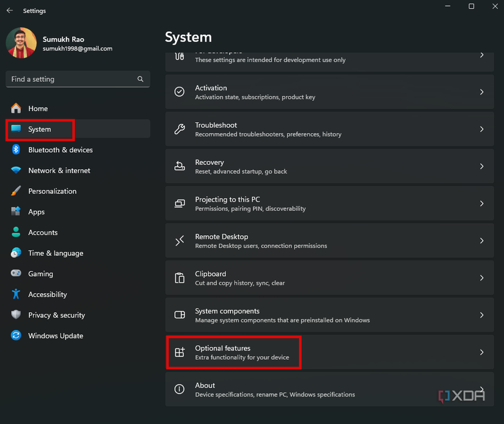Image resolution: width=504 pixels, height=424 pixels.
Task: Open the Clipboard row chevron
Action: point(481,278)
